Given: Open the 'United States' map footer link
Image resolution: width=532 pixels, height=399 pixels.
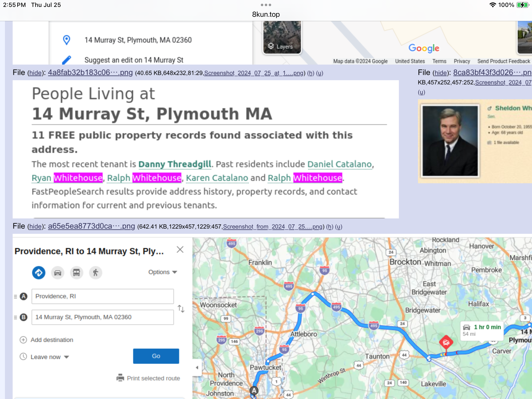Looking at the screenshot, I should click(410, 61).
